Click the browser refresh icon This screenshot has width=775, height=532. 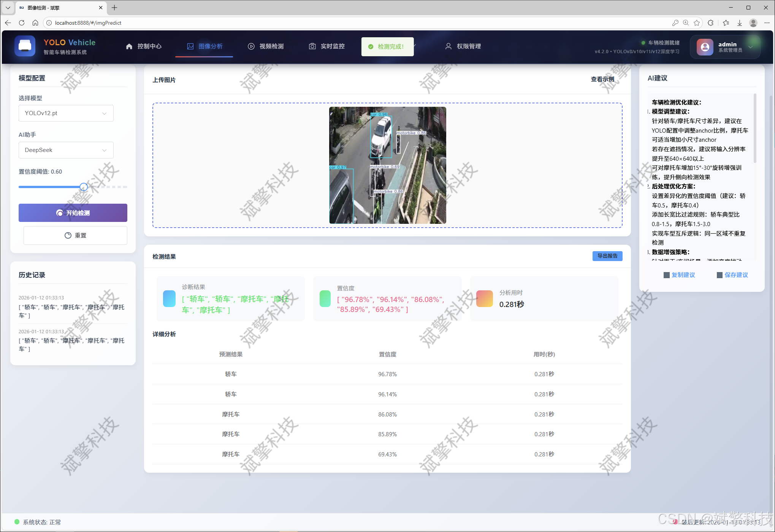(x=22, y=23)
